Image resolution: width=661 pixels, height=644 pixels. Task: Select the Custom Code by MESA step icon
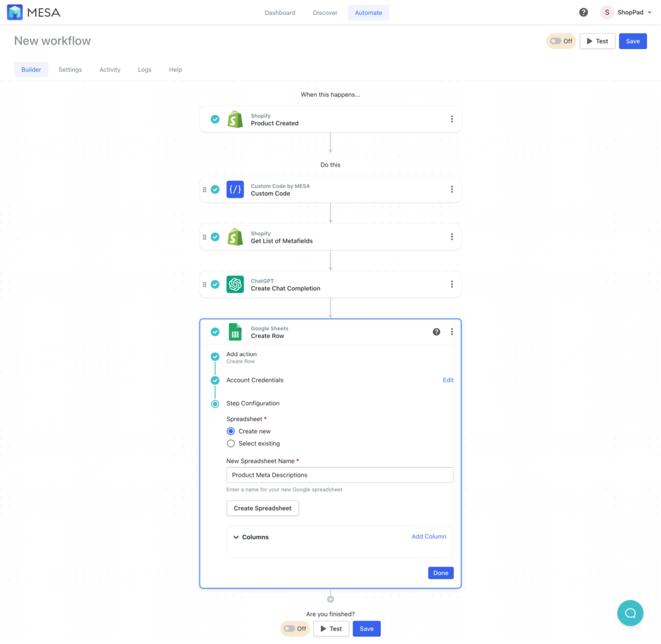(x=236, y=189)
